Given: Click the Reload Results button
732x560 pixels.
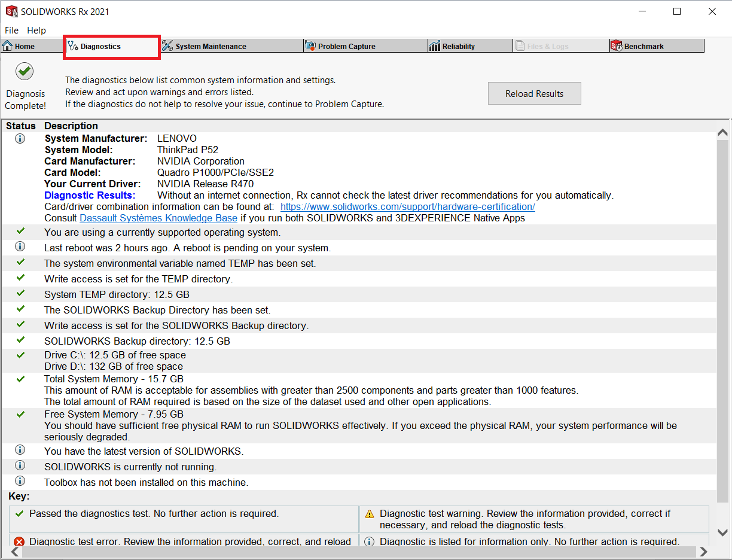Looking at the screenshot, I should pyautogui.click(x=534, y=93).
